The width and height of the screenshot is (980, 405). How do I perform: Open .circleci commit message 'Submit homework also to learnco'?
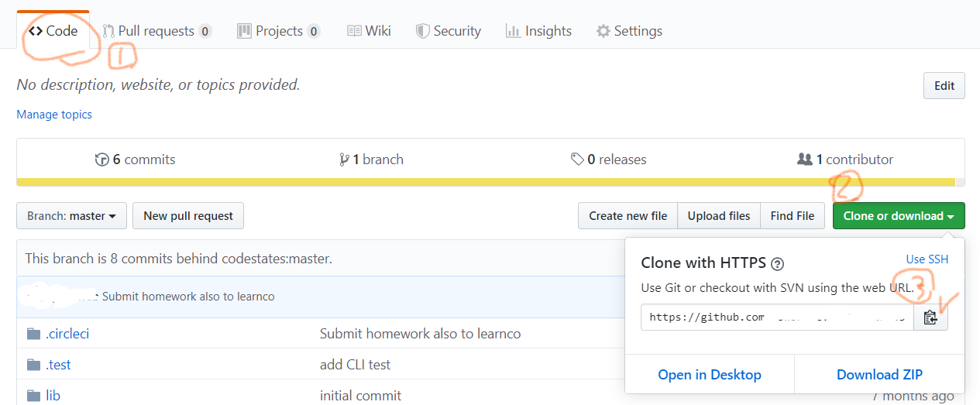[x=420, y=334]
